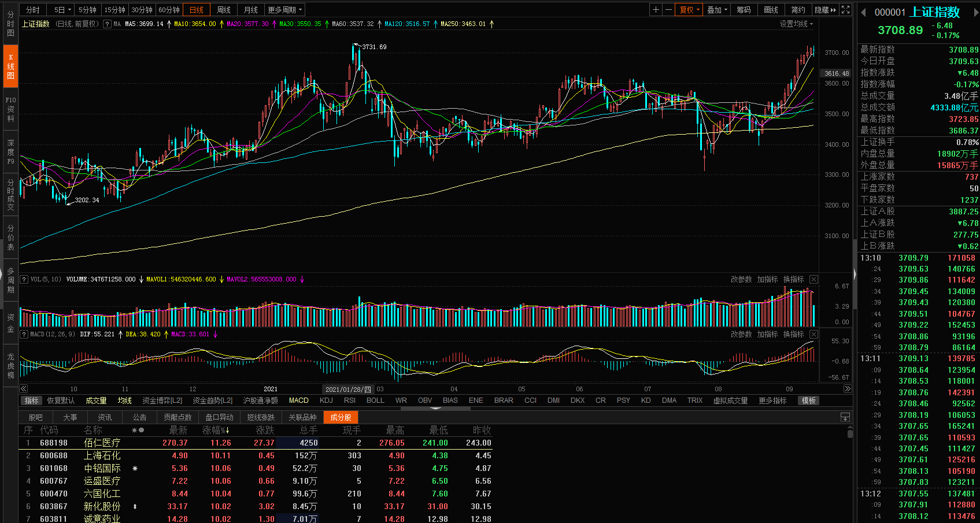Open 设置均线 dropdown

click(796, 24)
